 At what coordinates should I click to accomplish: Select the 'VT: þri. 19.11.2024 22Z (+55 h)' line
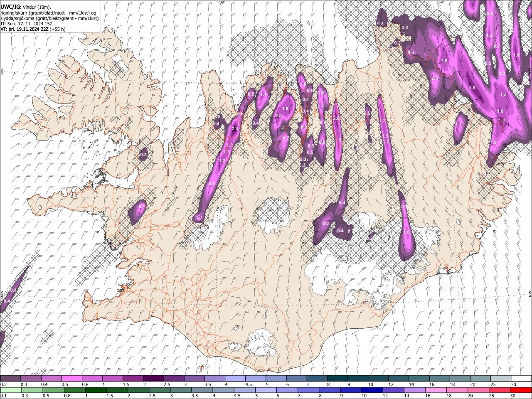(x=33, y=29)
